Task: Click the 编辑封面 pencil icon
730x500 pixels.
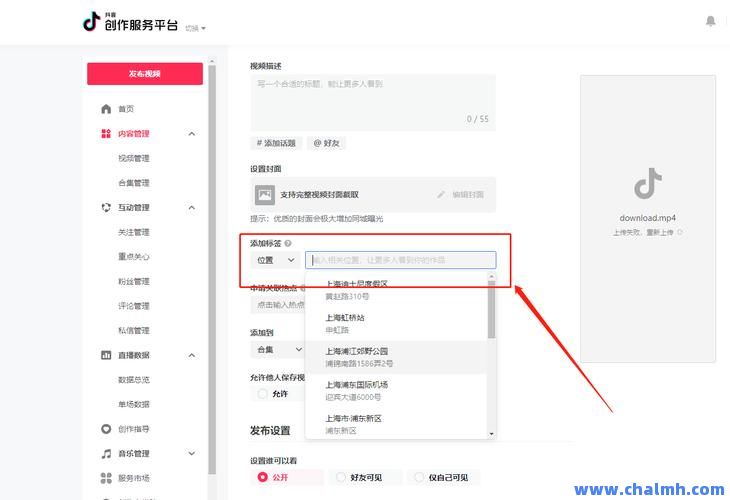Action: (440, 195)
